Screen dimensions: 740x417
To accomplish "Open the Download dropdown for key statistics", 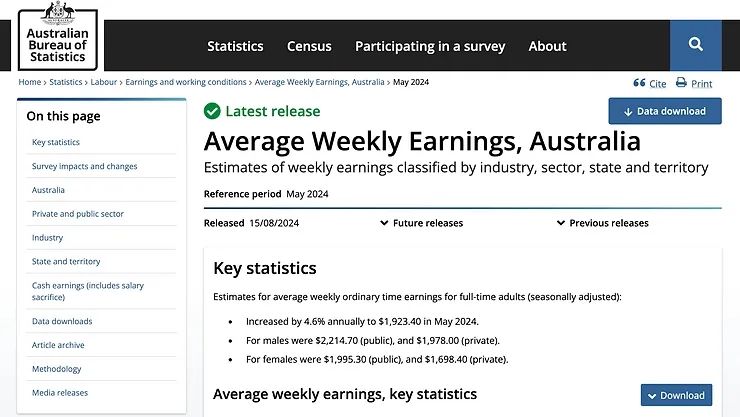I will point(676,395).
